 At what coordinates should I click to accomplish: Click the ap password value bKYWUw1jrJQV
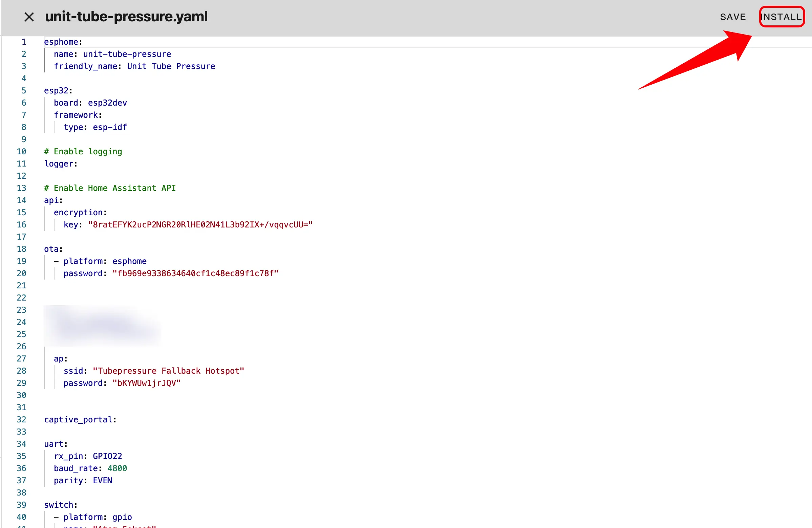(x=146, y=383)
